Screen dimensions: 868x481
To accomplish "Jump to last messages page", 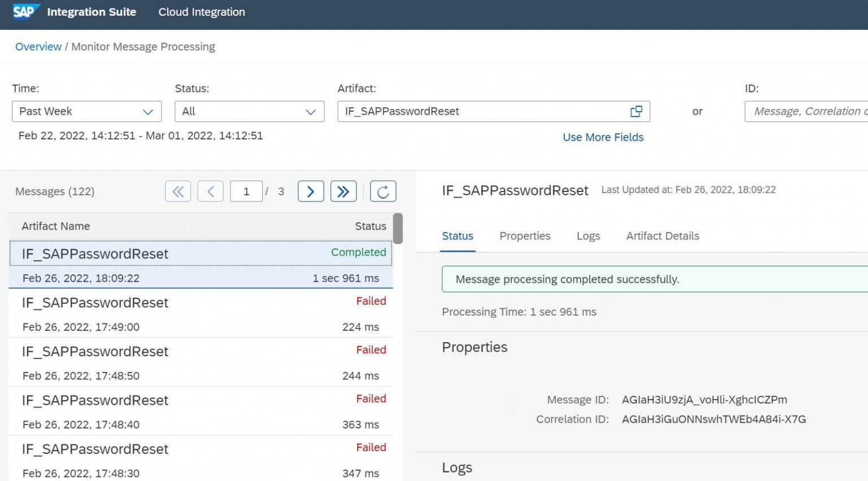I will [x=343, y=191].
